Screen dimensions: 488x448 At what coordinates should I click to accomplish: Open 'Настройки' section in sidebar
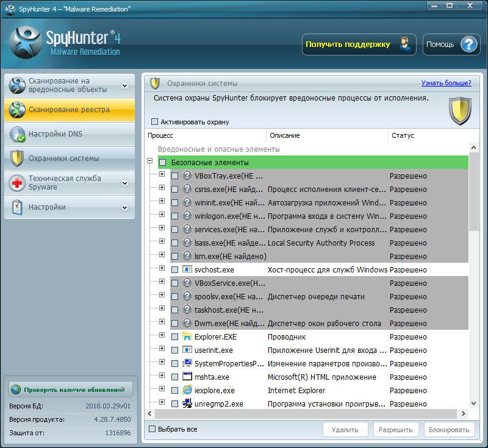pyautogui.click(x=70, y=207)
